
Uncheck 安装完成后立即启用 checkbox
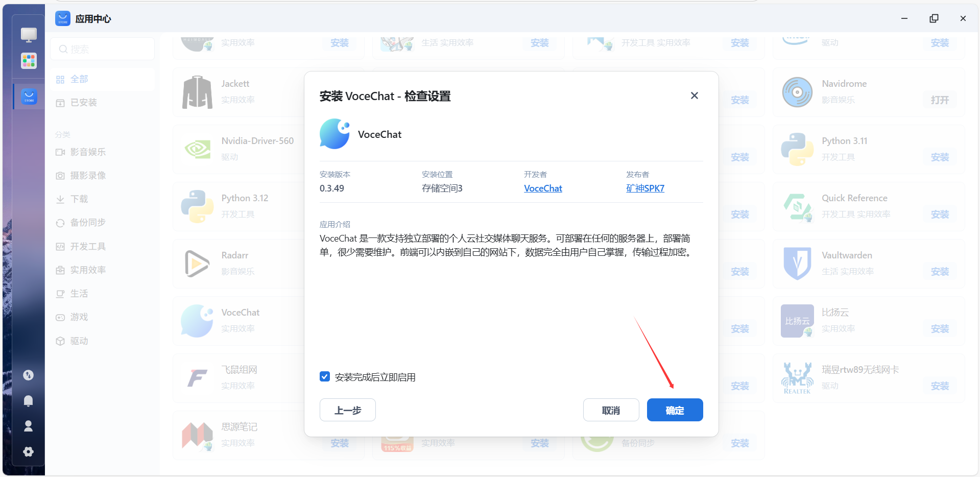[x=325, y=376]
